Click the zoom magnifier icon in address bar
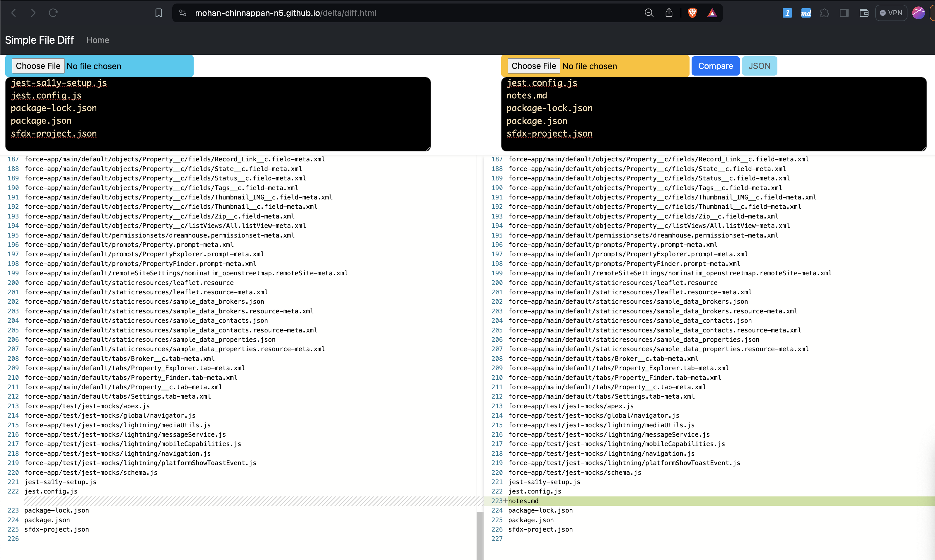This screenshot has width=935, height=560. pos(649,13)
